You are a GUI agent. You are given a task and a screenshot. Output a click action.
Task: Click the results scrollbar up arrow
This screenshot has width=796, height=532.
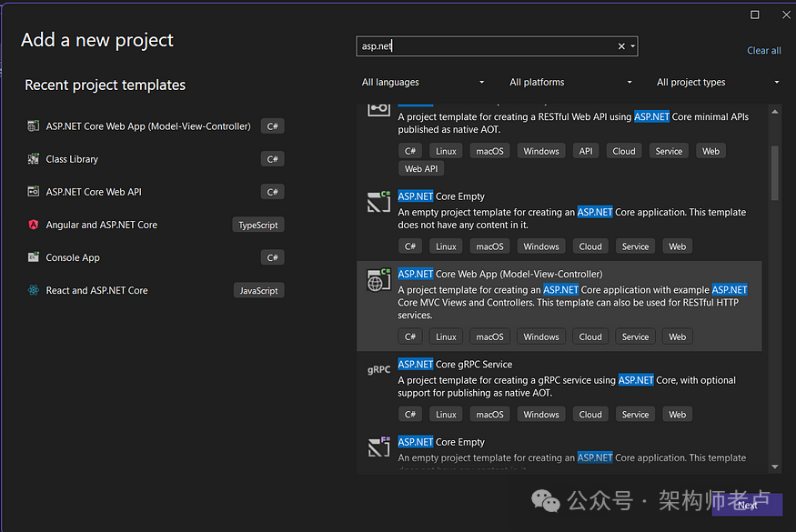point(775,111)
